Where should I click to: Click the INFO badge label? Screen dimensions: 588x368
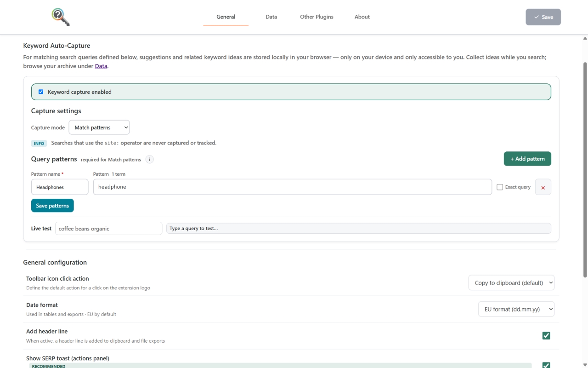[x=39, y=144]
